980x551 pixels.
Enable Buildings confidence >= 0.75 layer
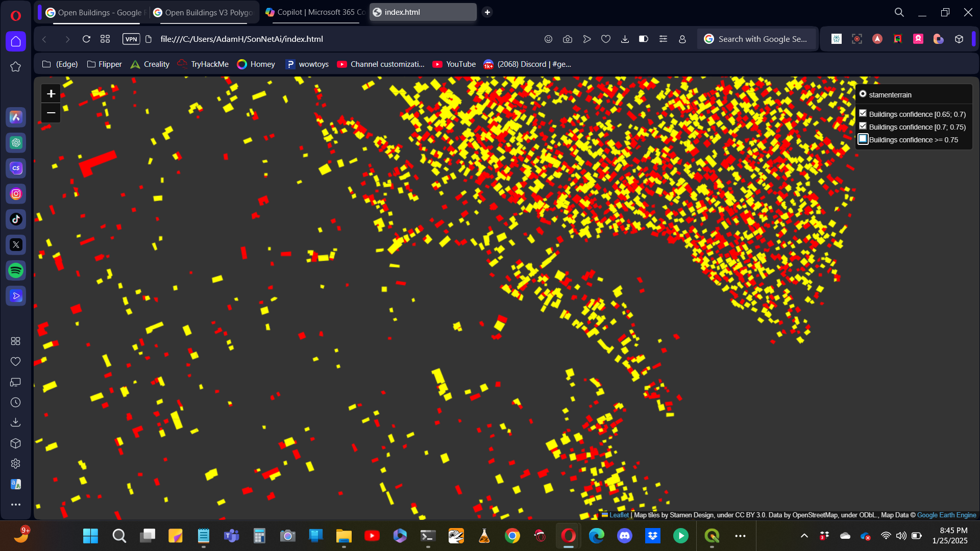[863, 139]
